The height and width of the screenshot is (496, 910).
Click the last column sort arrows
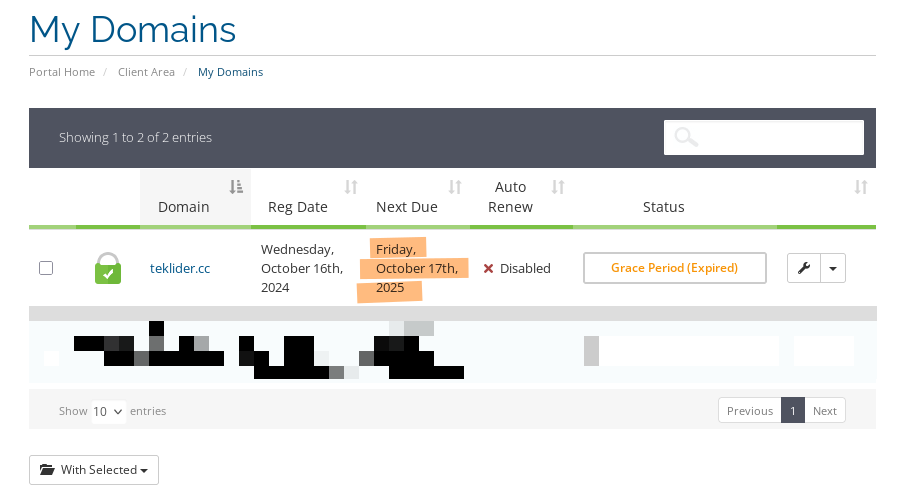[x=861, y=187]
